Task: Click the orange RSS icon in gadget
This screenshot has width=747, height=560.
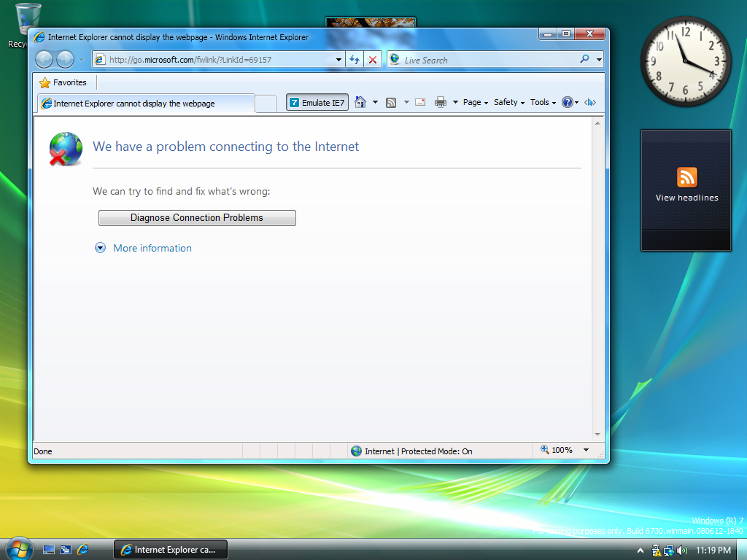Action: click(687, 178)
